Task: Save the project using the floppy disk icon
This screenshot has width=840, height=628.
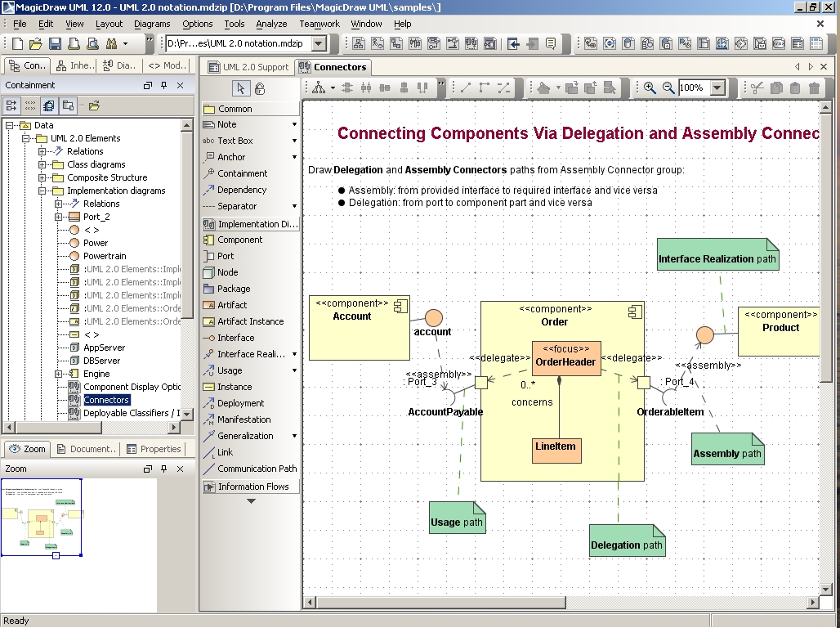Action: (x=55, y=43)
